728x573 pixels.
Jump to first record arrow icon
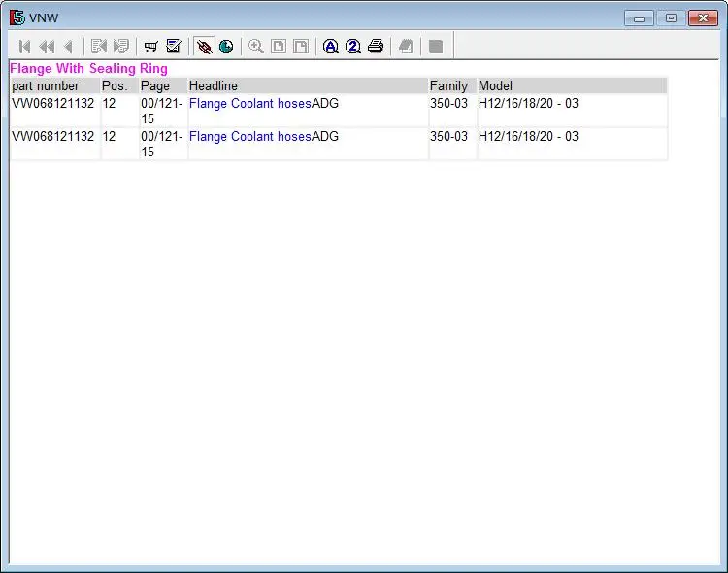(24, 47)
